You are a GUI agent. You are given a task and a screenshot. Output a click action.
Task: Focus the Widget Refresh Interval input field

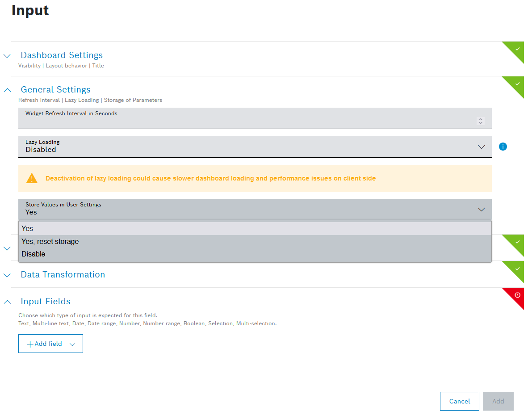tap(246, 121)
